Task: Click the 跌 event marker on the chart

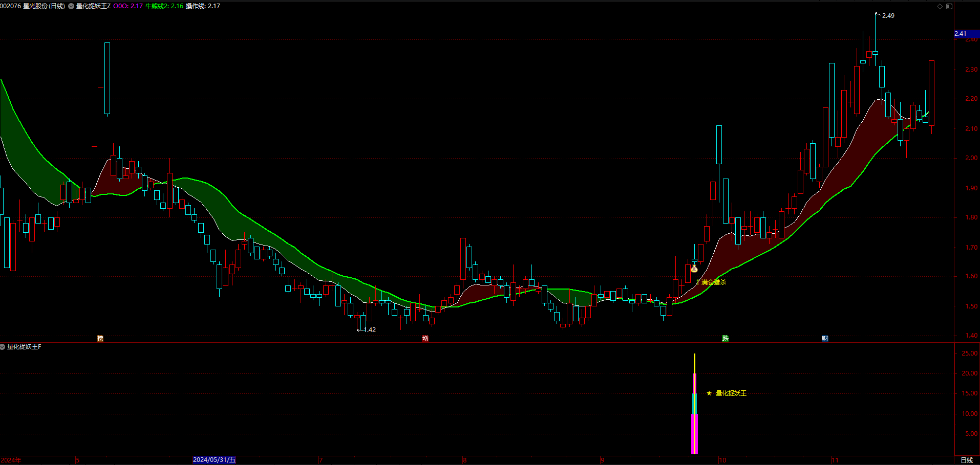Action: (725, 338)
